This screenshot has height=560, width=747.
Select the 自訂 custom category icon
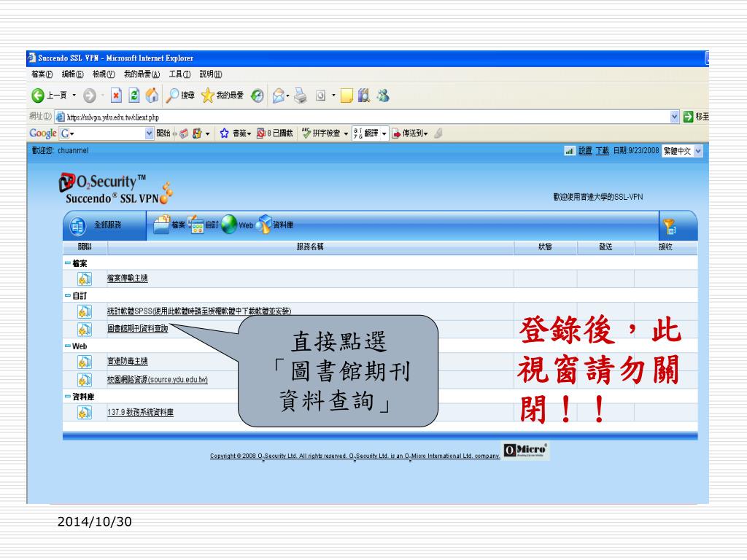(x=196, y=225)
